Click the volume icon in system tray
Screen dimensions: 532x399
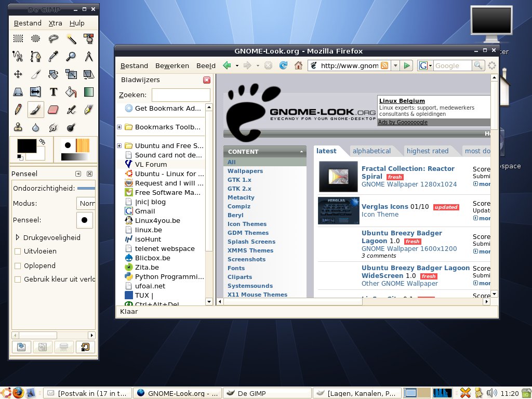tap(491, 393)
